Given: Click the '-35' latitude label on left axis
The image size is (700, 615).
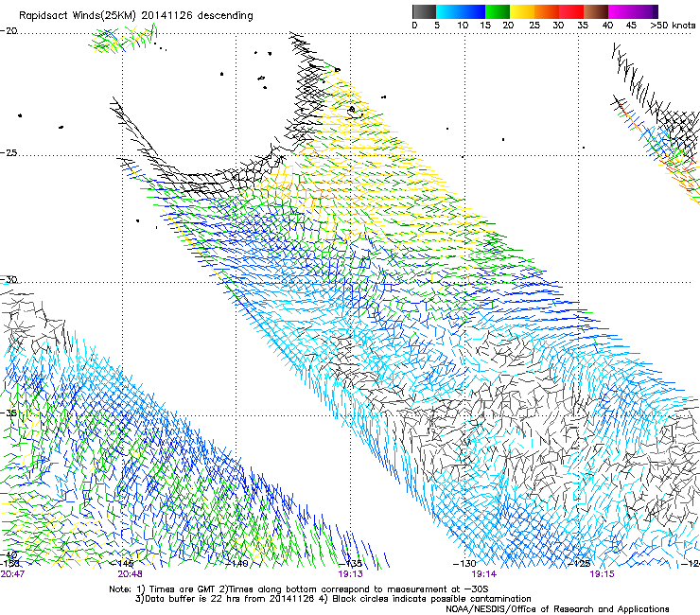Looking at the screenshot, I should (x=9, y=413).
